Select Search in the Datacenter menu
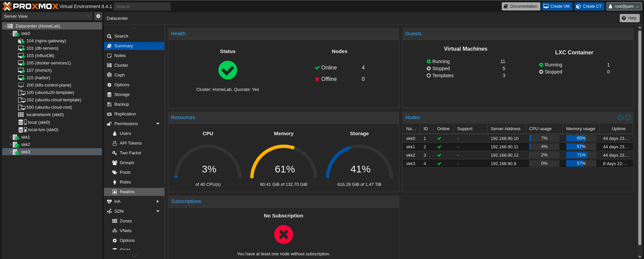Viewport: 644px width, 259px height. click(x=134, y=36)
